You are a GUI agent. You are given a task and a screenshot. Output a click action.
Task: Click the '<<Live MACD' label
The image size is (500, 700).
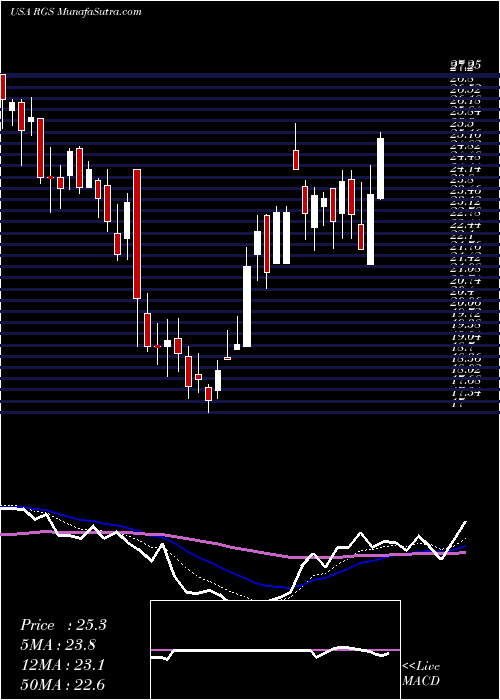click(421, 674)
